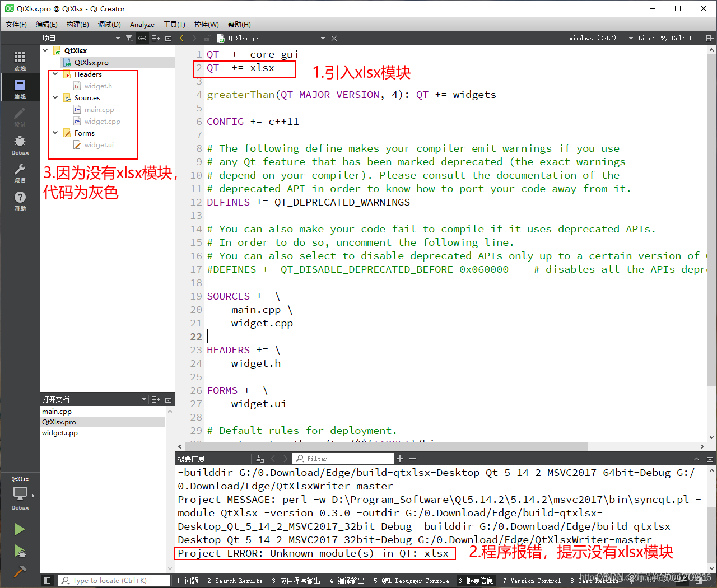The height and width of the screenshot is (588, 717).
Task: Open the Welcome mode in the sidebar
Action: click(20, 60)
